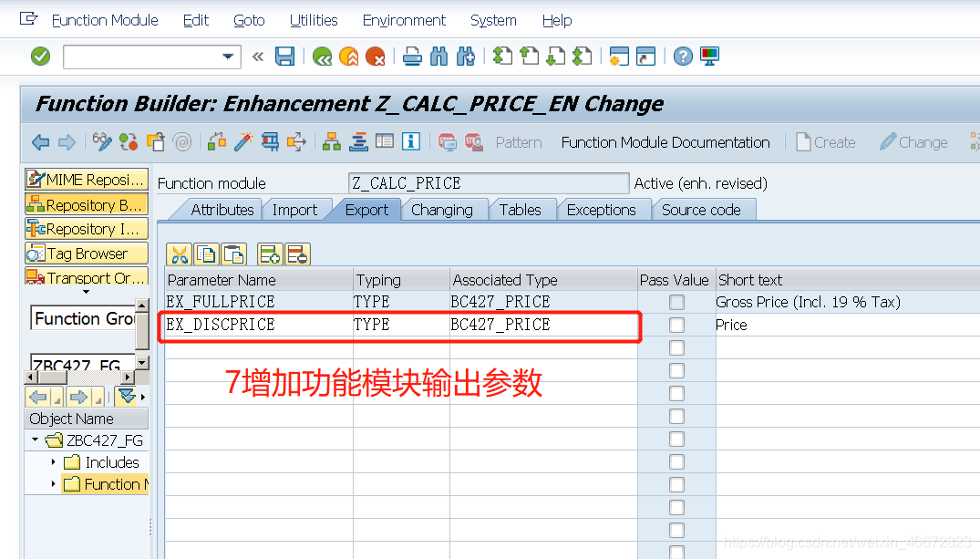Click the EX_DISCPRICE parameter name cell
Viewport: 980px width, 559px height.
pos(259,326)
